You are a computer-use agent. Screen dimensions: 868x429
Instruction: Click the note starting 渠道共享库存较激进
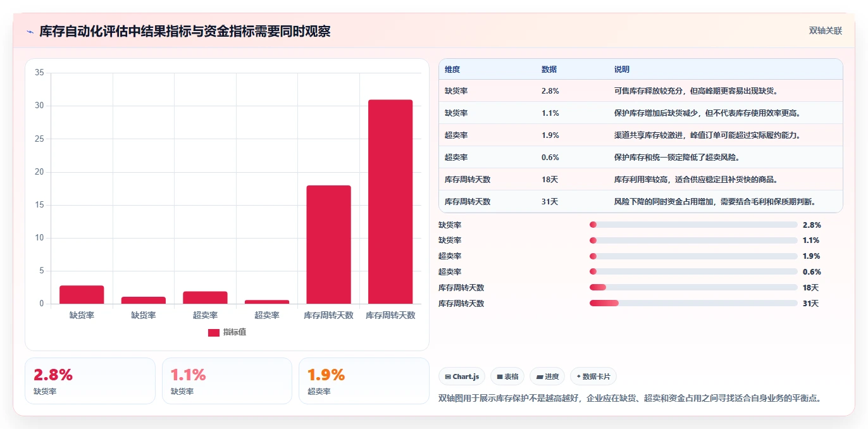708,135
